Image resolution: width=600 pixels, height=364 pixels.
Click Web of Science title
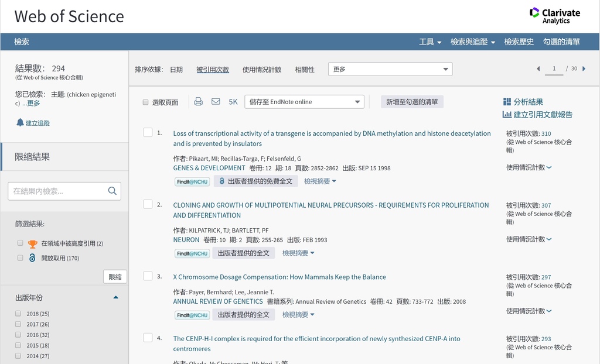click(x=69, y=16)
